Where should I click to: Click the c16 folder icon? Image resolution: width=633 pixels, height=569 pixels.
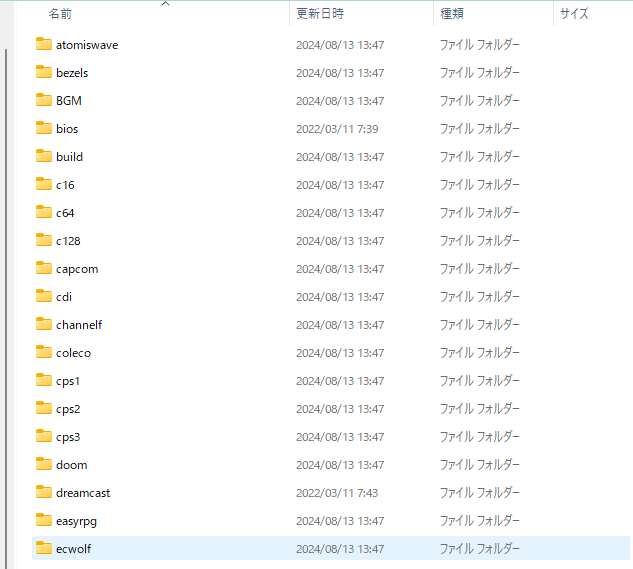coord(44,184)
